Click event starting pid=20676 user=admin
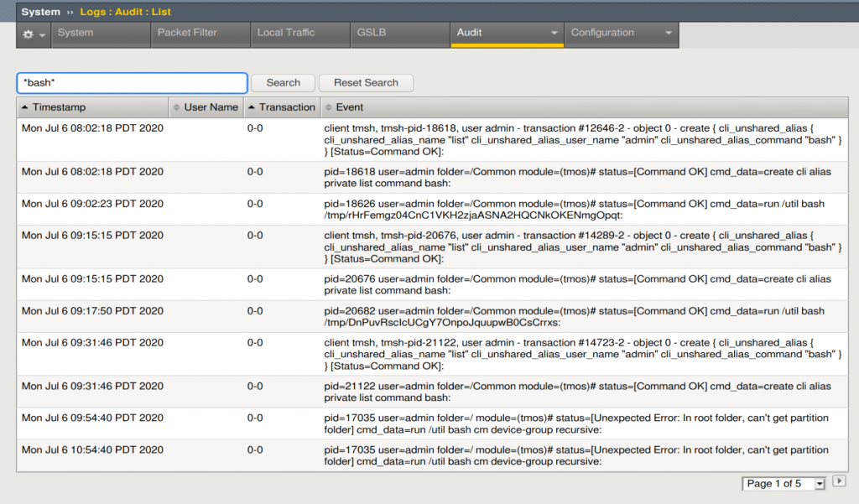The width and height of the screenshot is (859, 504). (577, 285)
